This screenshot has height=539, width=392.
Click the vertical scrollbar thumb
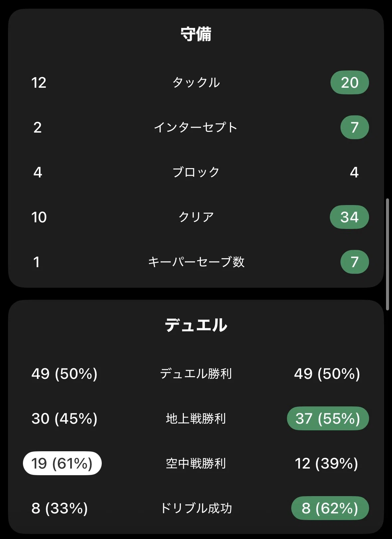(387, 255)
